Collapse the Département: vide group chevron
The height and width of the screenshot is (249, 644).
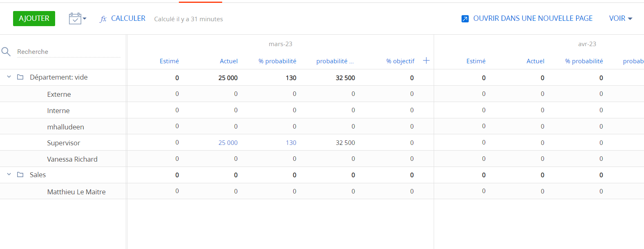tap(9, 77)
